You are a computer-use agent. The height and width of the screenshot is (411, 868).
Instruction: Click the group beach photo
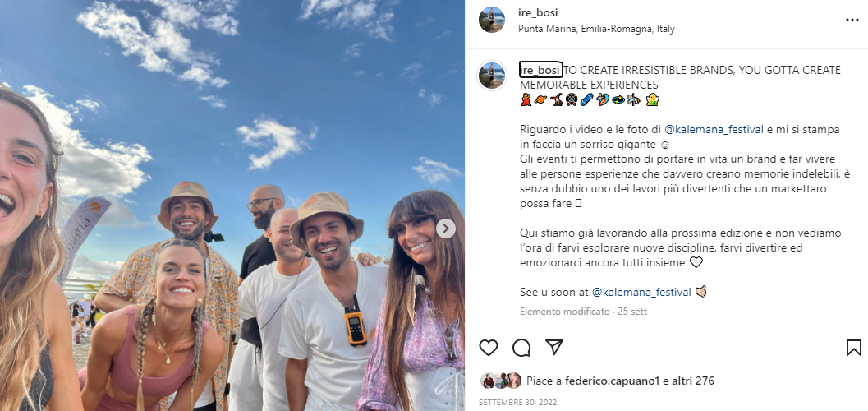pos(232,205)
